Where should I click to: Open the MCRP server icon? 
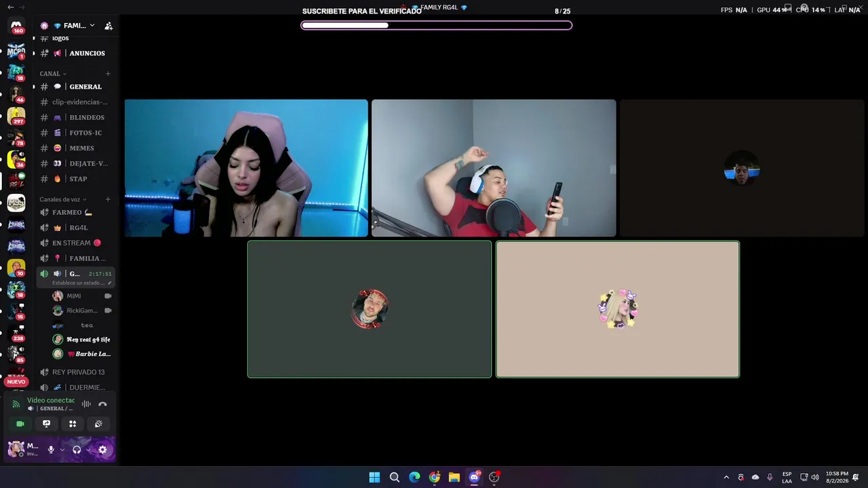tap(16, 51)
